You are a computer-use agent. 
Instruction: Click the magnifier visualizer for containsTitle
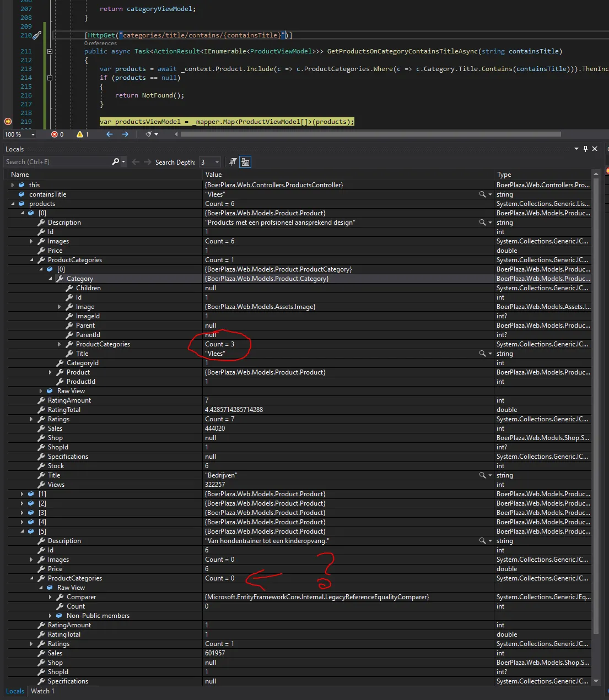[x=482, y=194]
